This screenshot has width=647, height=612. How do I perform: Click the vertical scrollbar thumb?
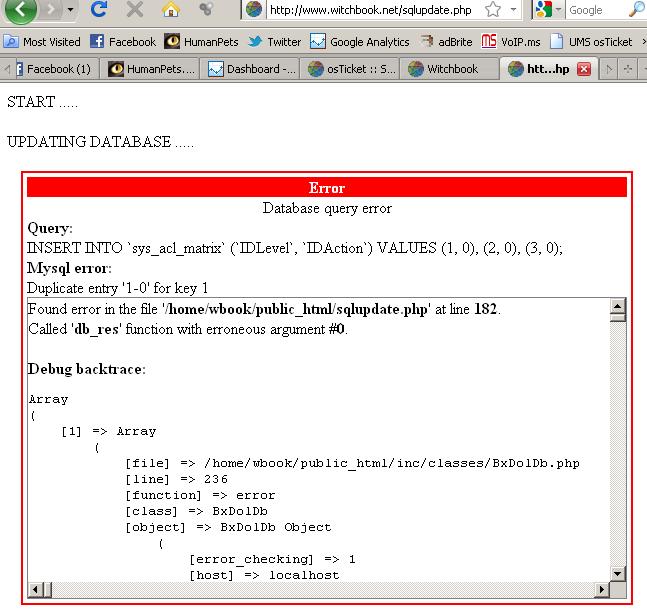point(618,317)
